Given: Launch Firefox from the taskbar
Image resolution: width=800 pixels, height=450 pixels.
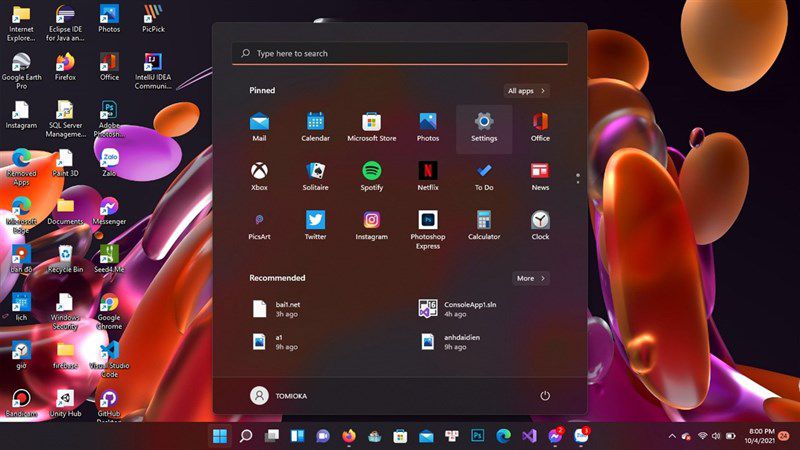Looking at the screenshot, I should point(349,436).
